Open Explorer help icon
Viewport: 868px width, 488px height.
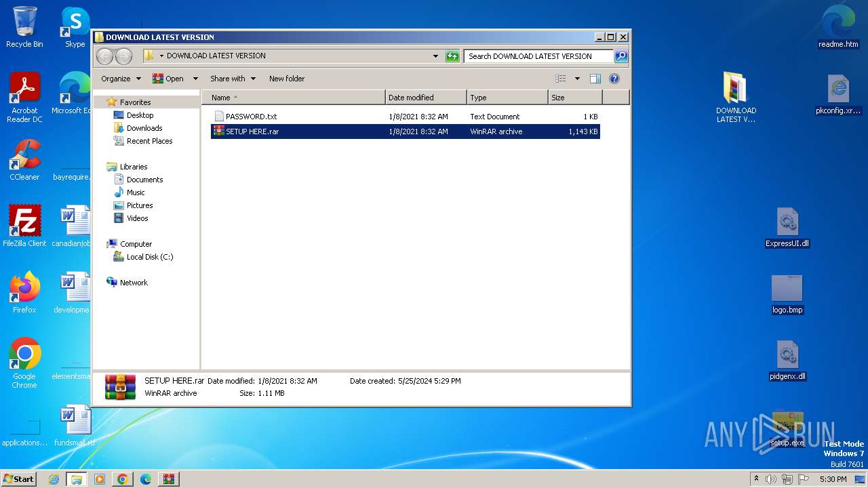coord(614,79)
